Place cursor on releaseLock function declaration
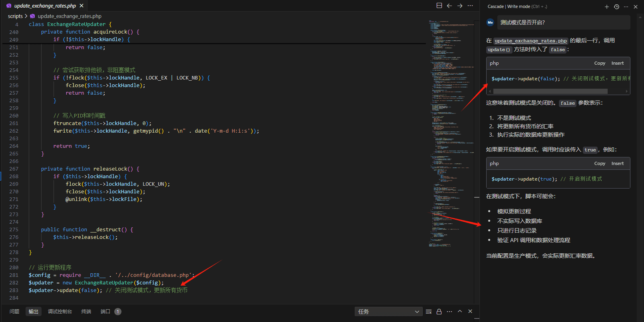This screenshot has height=322, width=644. point(90,169)
